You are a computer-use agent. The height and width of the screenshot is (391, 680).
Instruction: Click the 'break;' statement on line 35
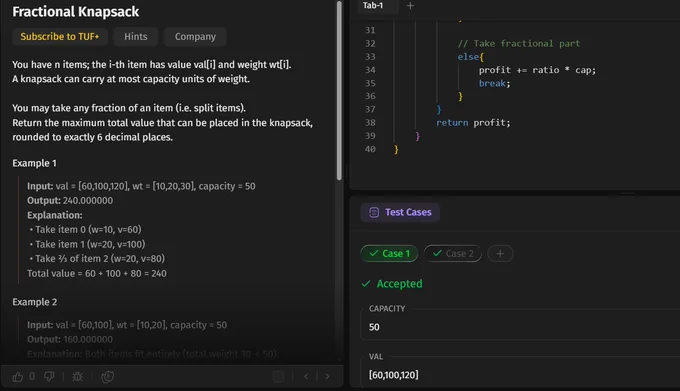[x=495, y=83]
